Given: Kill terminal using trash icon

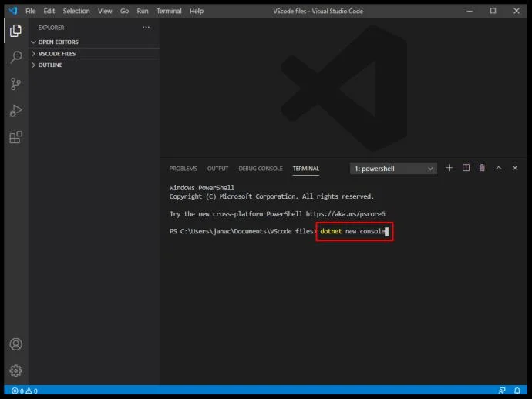Looking at the screenshot, I should tap(482, 168).
